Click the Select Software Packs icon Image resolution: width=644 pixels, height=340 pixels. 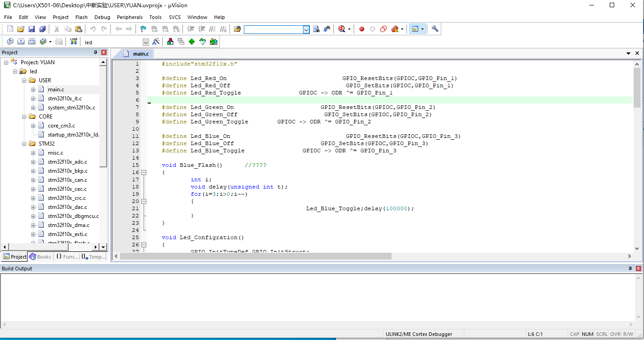coord(202,42)
